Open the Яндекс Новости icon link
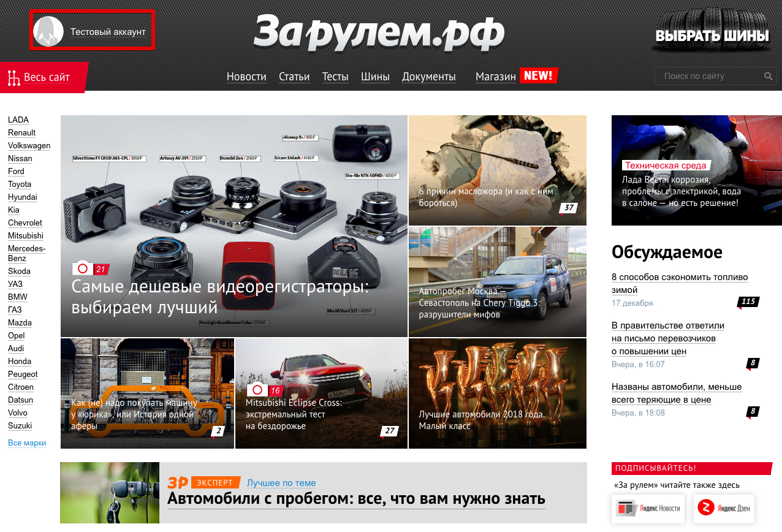This screenshot has height=532, width=782. 648,509
